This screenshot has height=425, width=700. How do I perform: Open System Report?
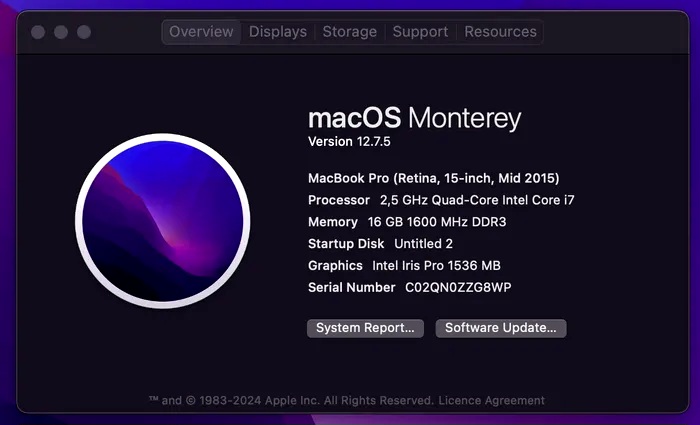coord(365,328)
